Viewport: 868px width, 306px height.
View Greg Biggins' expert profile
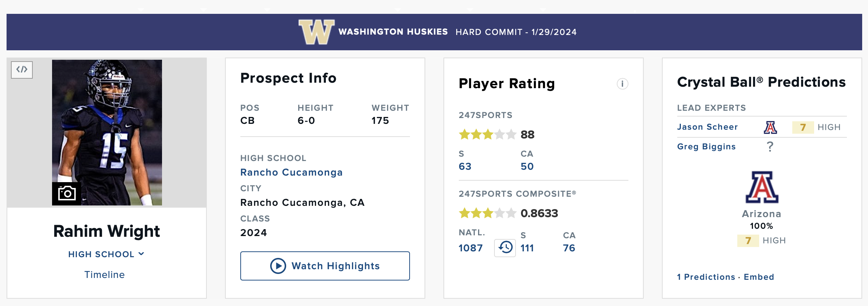click(x=706, y=146)
